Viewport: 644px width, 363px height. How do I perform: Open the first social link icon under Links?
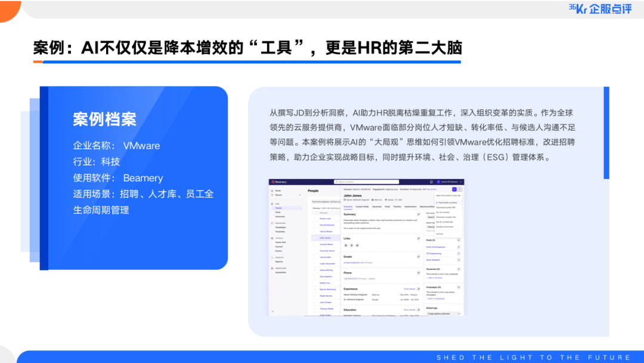346,245
